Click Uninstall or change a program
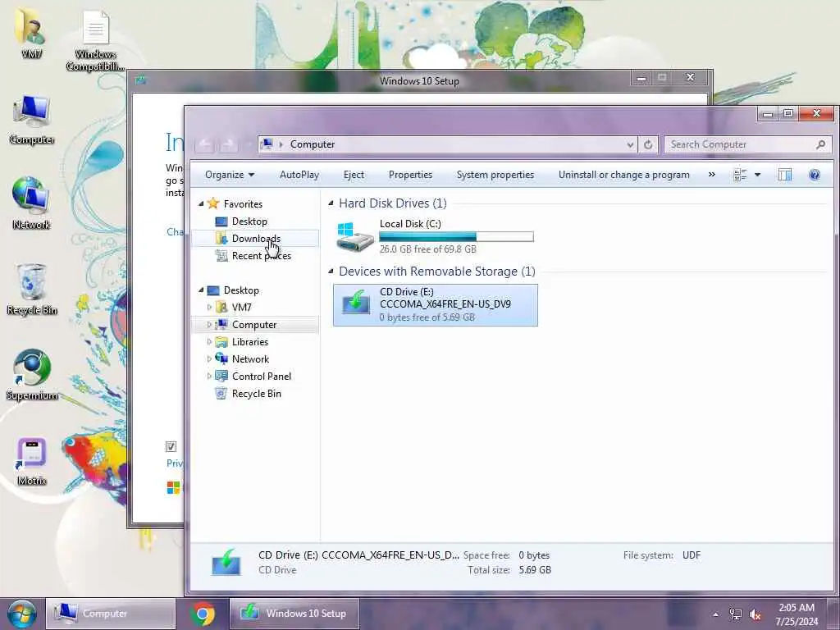Image resolution: width=840 pixels, height=630 pixels. coord(623,175)
